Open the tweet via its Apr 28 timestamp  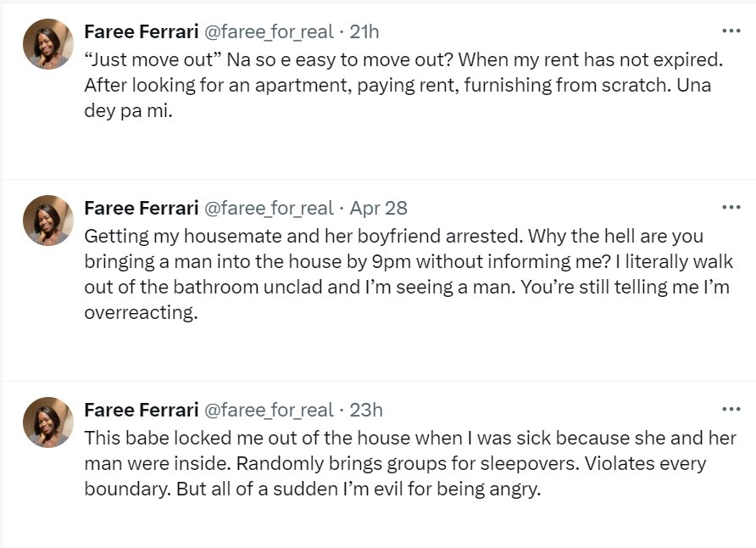(x=379, y=208)
